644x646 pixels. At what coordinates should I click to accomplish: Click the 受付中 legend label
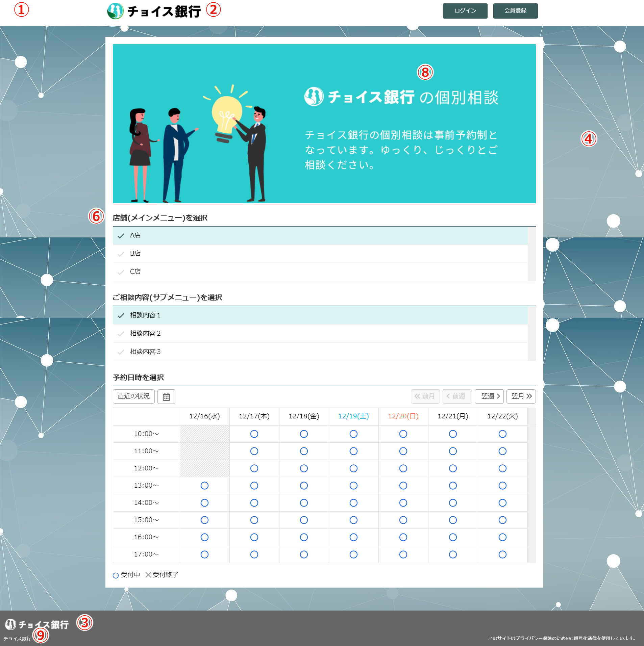pos(130,575)
